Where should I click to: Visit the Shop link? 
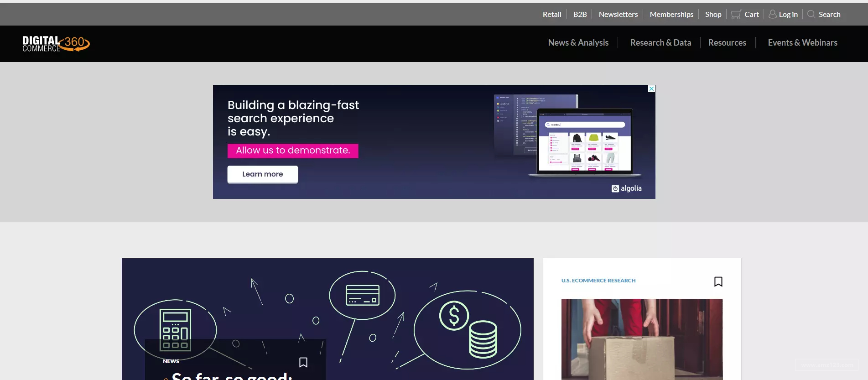(713, 14)
